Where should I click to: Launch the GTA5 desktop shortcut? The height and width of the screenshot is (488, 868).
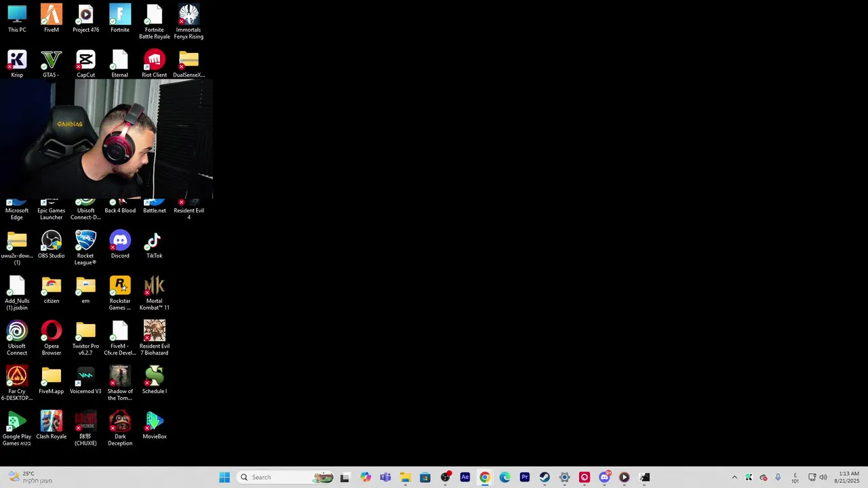click(52, 64)
